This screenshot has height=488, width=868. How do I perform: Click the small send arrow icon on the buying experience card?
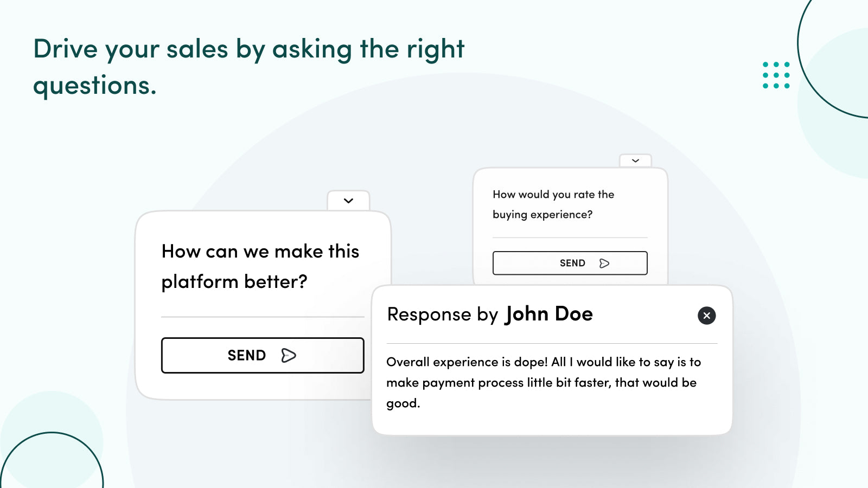[x=604, y=263]
